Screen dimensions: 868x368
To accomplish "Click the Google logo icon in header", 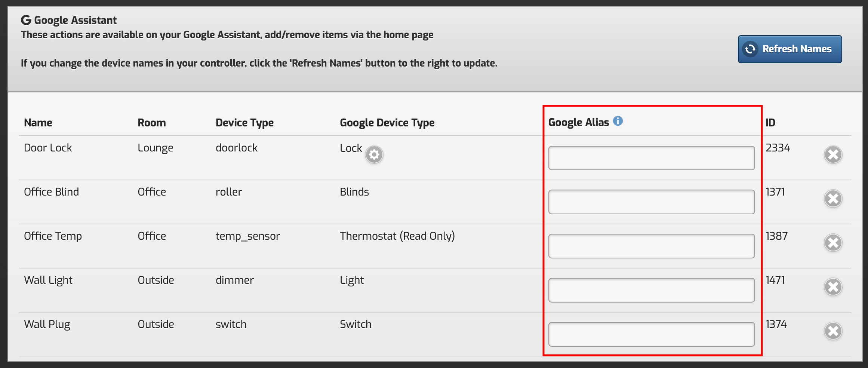I will (26, 20).
